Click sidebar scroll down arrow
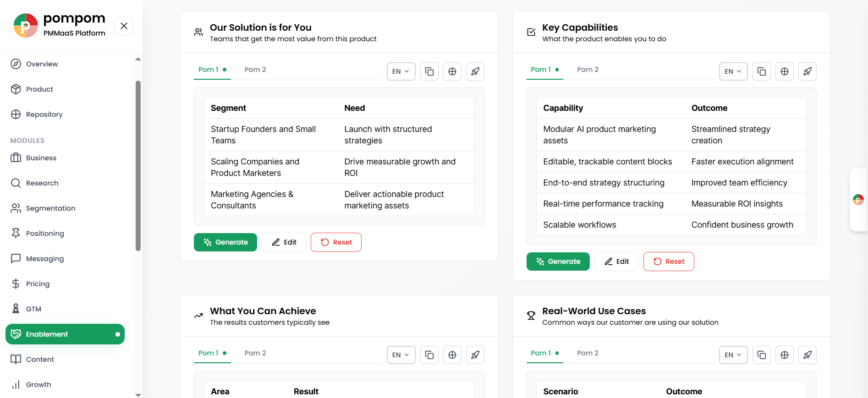The image size is (868, 398). click(x=138, y=395)
